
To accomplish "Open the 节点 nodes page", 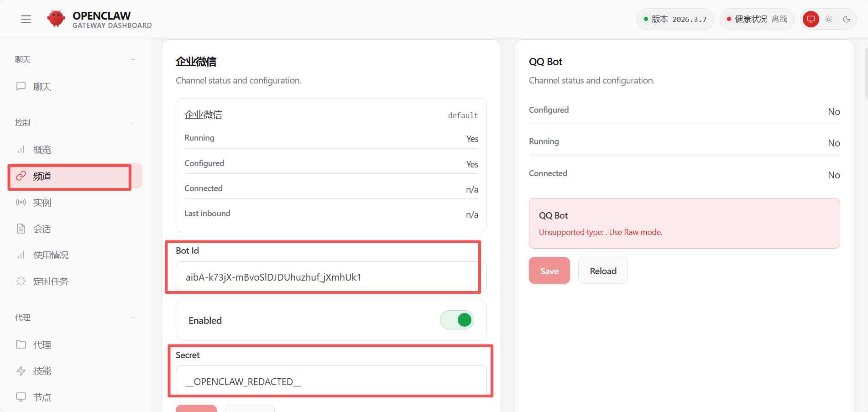I will [42, 397].
